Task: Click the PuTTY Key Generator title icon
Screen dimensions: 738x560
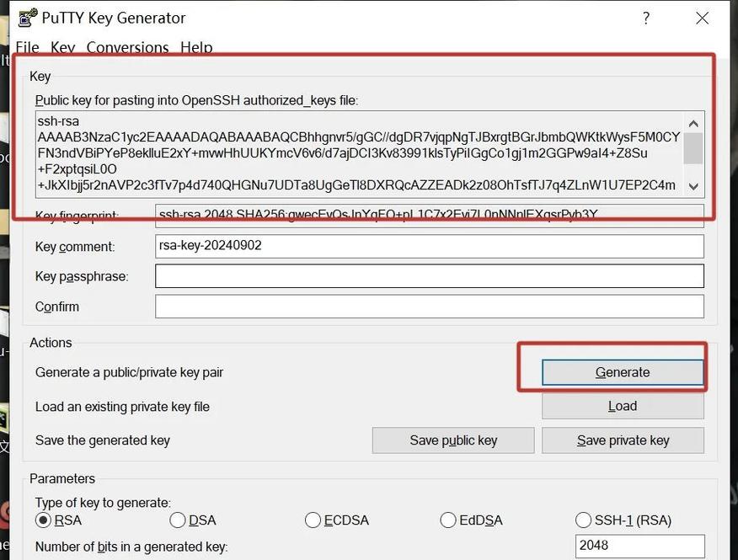Action: pyautogui.click(x=28, y=18)
